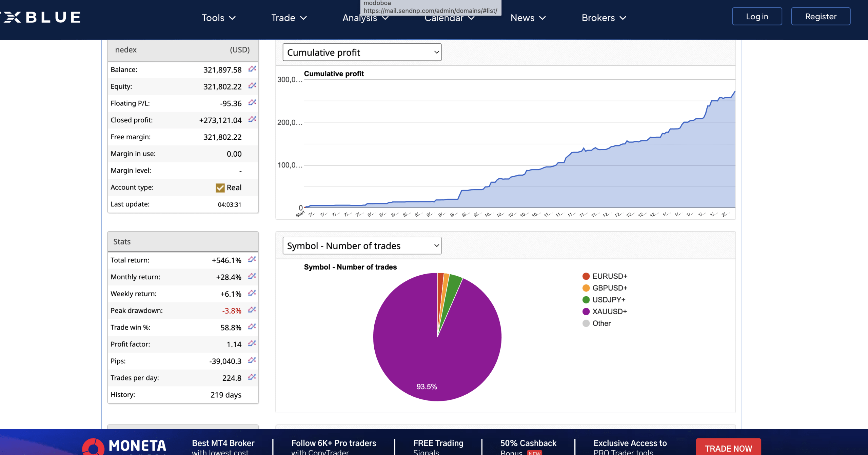Click chart icon next to Balance
Viewport: 868px width, 455px height.
(252, 69)
